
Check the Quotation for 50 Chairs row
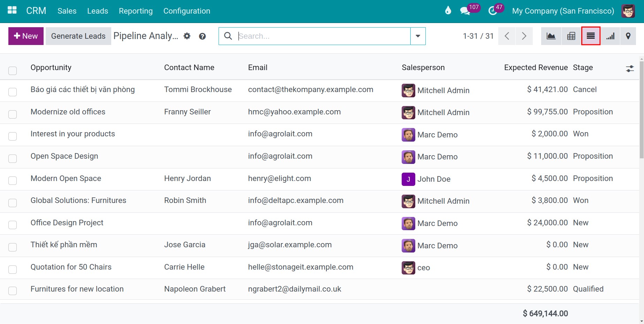13,269
